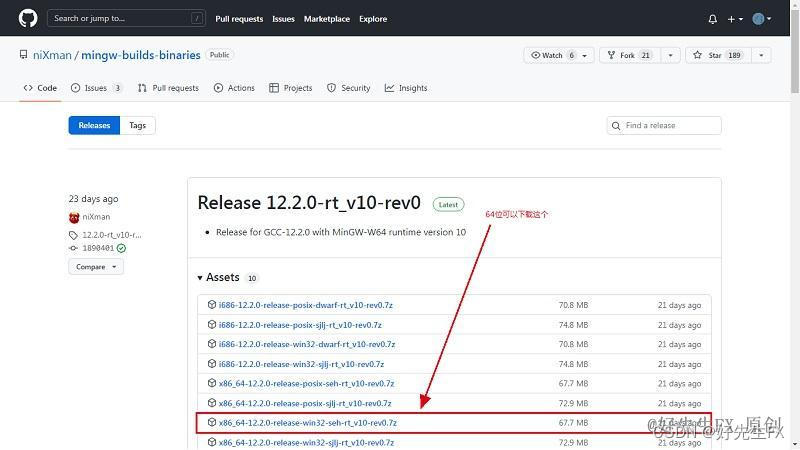Open commit 1890401 link
800x450 pixels.
tap(98, 248)
